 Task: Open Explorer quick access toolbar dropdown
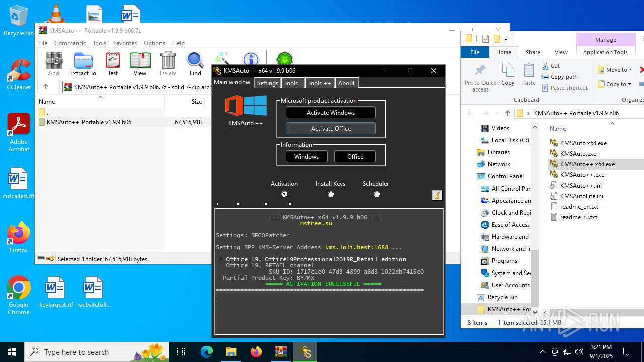click(x=506, y=39)
